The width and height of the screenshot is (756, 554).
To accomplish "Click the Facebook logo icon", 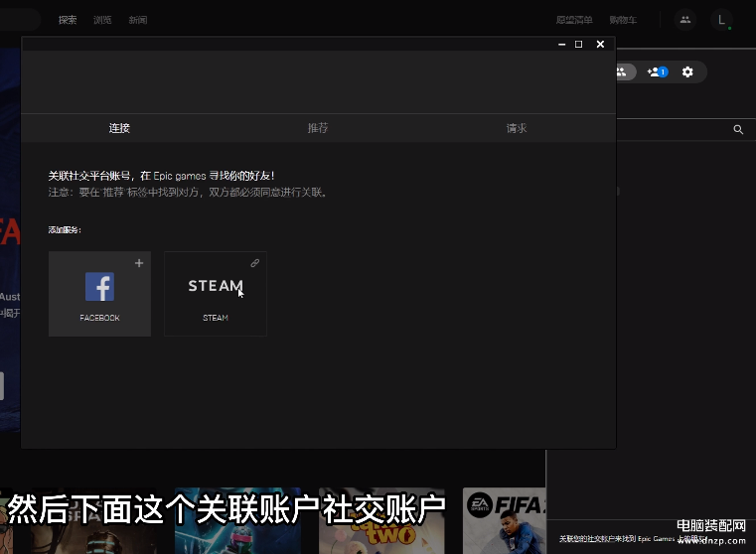I will tap(99, 287).
